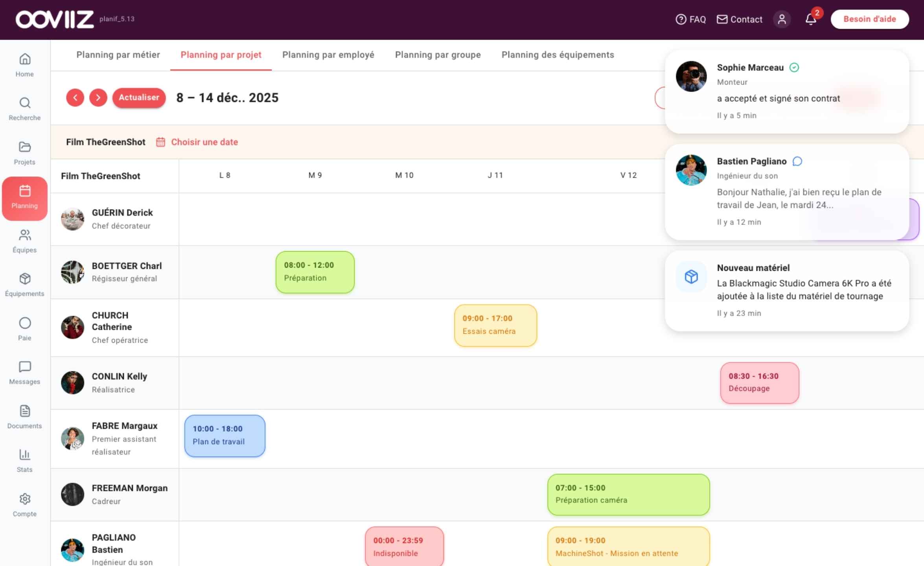Open Sophie Marceau contract notification
Screen dimensions: 924x566
click(786, 92)
